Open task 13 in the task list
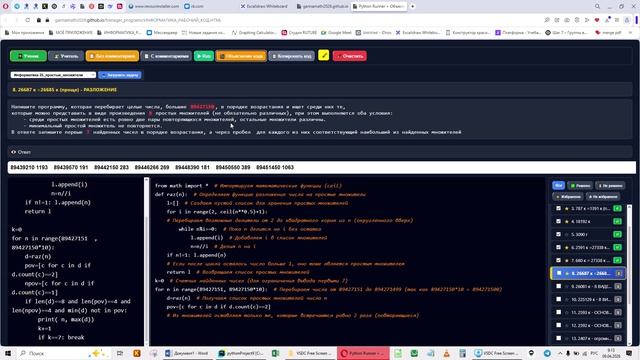This screenshot has height=360, width=640. [x=591, y=339]
